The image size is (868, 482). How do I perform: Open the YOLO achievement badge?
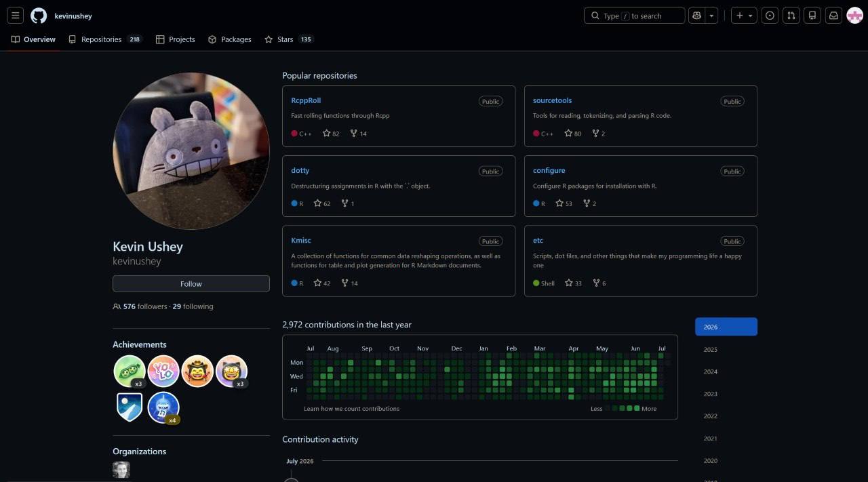click(163, 371)
